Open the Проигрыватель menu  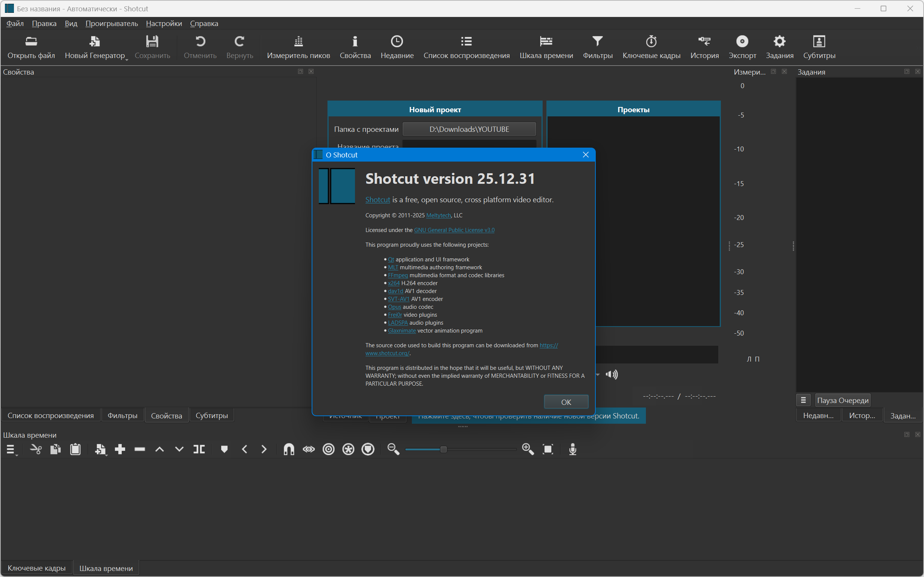[112, 23]
